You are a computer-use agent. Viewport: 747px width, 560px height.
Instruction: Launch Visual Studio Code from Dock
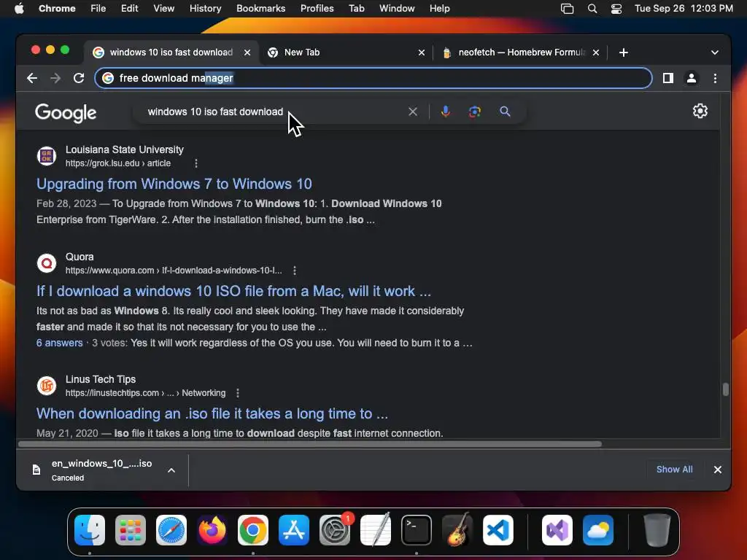pos(498,530)
